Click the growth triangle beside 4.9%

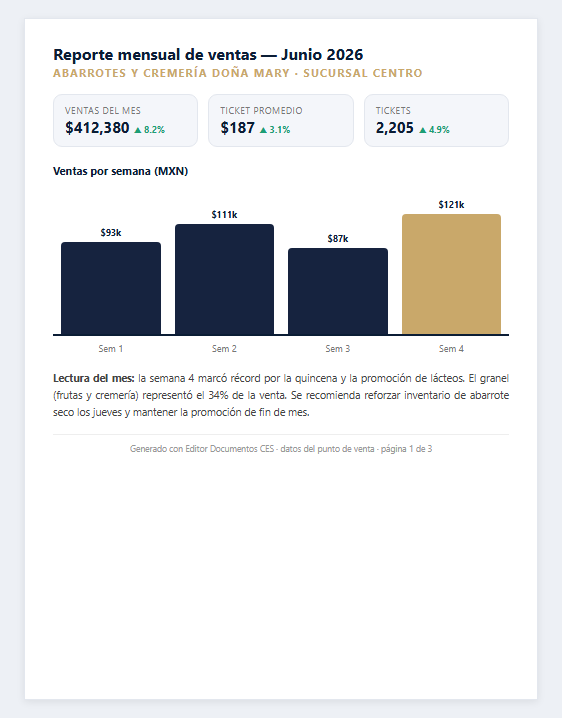(423, 130)
